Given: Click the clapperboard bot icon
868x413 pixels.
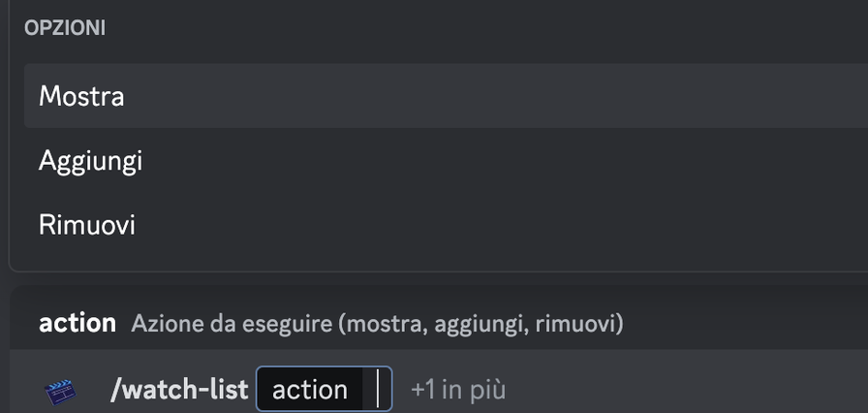Looking at the screenshot, I should tap(60, 391).
